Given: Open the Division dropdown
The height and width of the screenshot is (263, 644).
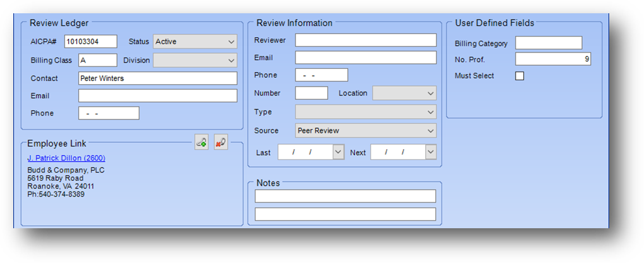Looking at the screenshot, I should coord(195,60).
